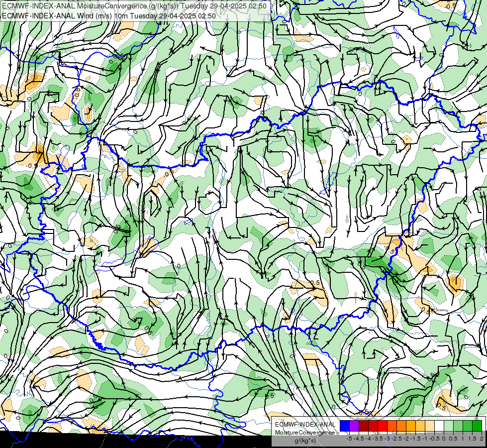Click the legend label MoistureConvergence
This screenshot has width=487, height=448.
coord(305,433)
